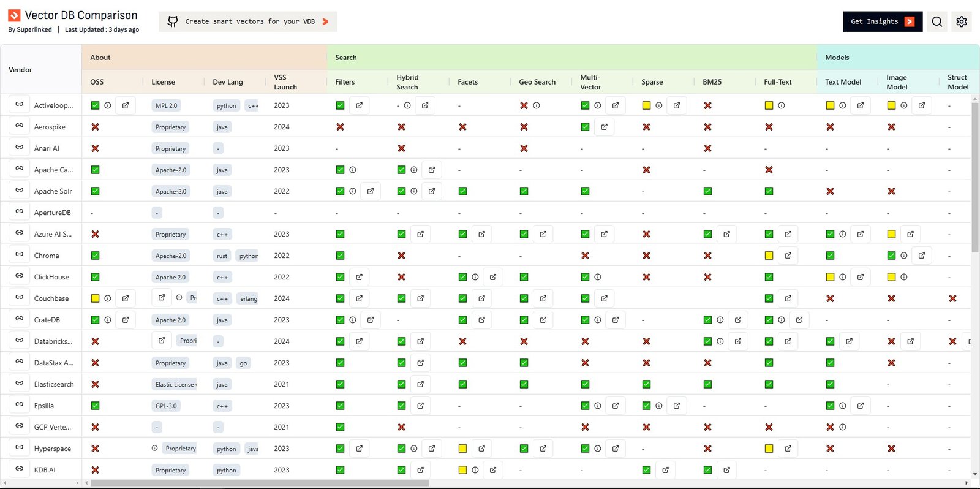This screenshot has width=980, height=489.
Task: Click green check in Chroma OSS cell
Action: click(x=95, y=256)
